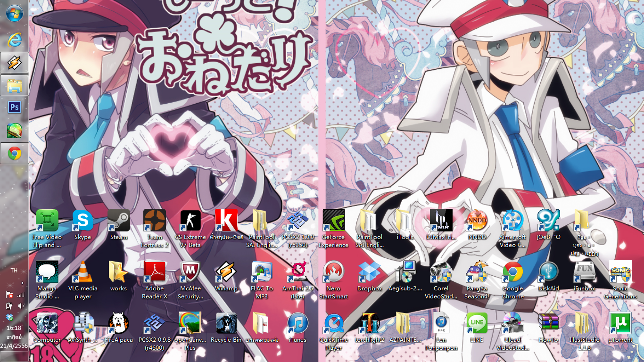The width and height of the screenshot is (644, 362).
Task: Switch to Winamp on the taskbar
Action: (x=15, y=63)
